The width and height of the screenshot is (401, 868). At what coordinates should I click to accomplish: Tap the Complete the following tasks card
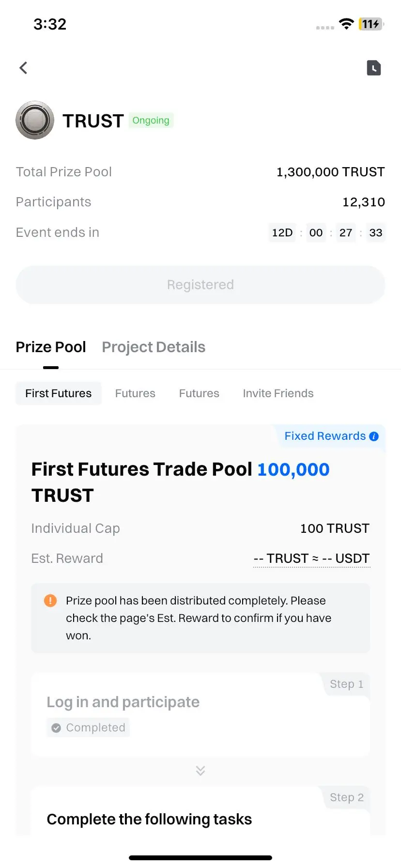click(200, 811)
